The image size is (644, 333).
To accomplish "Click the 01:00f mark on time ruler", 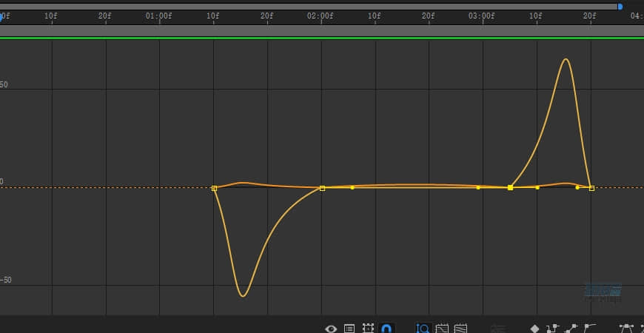I will [160, 16].
